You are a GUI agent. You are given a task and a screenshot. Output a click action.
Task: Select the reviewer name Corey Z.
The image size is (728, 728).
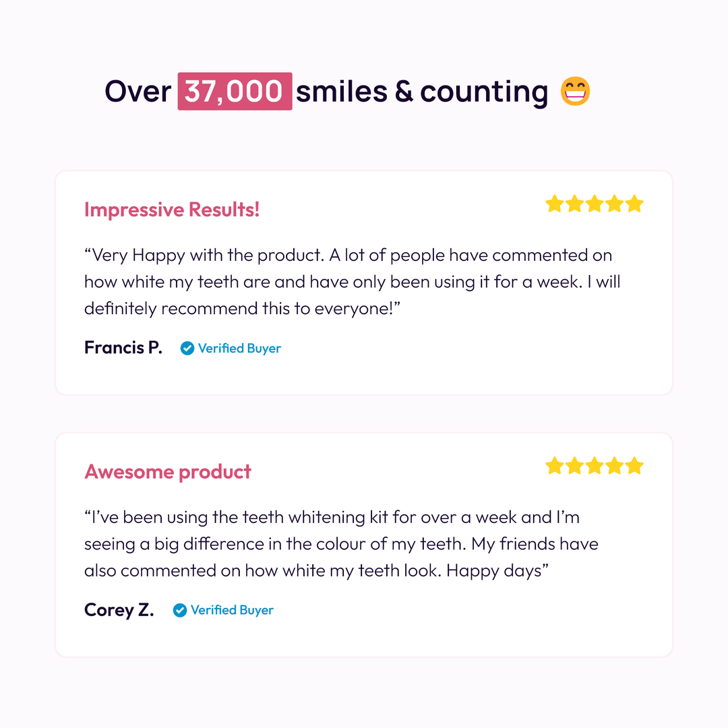pos(119,610)
